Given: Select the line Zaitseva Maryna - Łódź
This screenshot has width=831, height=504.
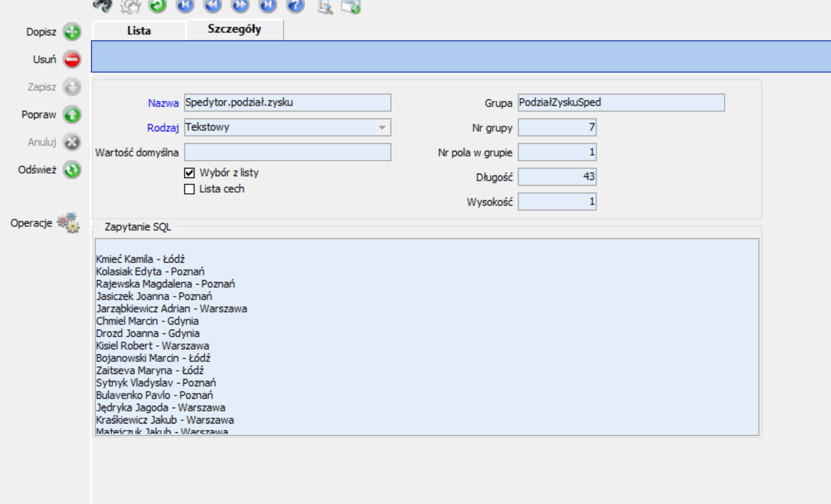Looking at the screenshot, I should [x=150, y=370].
